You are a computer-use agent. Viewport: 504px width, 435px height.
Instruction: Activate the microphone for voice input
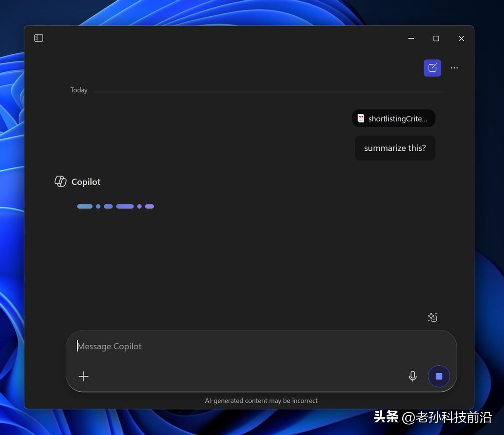point(413,376)
